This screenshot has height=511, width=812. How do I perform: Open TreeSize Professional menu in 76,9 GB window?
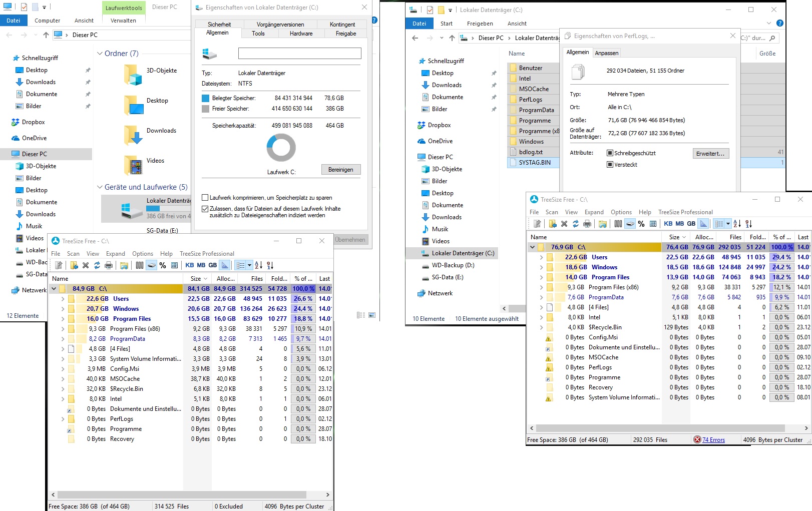coord(685,212)
